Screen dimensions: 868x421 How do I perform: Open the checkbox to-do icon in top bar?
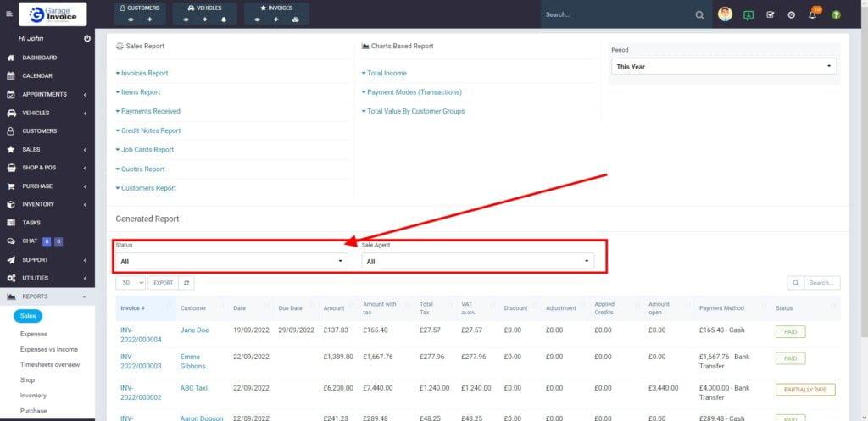tap(770, 14)
